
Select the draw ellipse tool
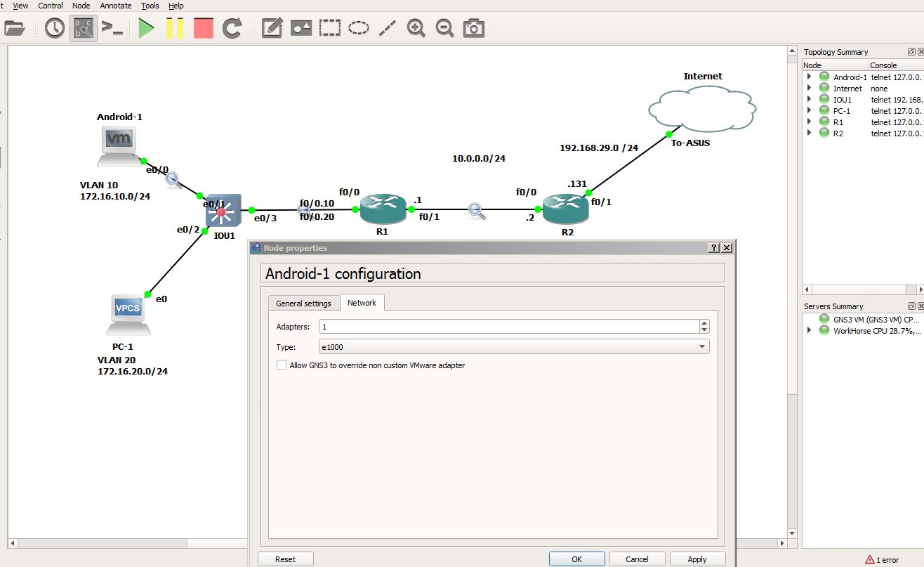(359, 28)
